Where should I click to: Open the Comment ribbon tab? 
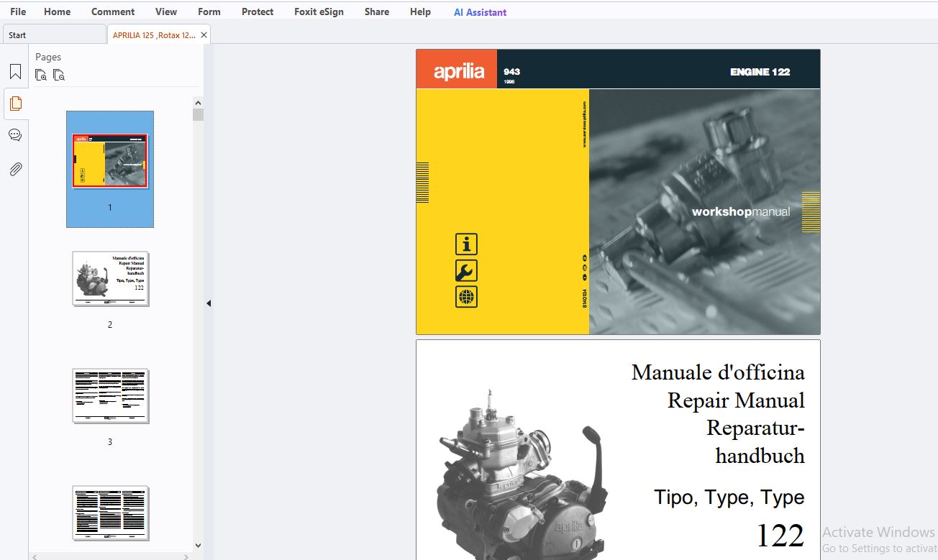pyautogui.click(x=113, y=12)
